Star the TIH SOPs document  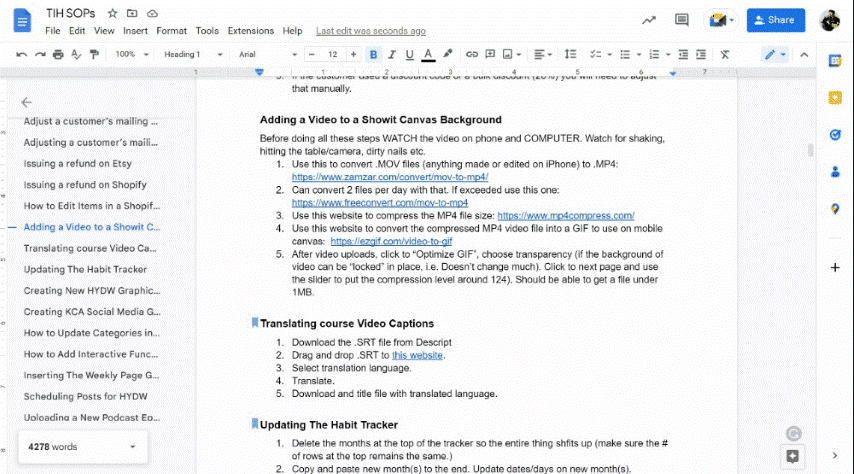112,13
